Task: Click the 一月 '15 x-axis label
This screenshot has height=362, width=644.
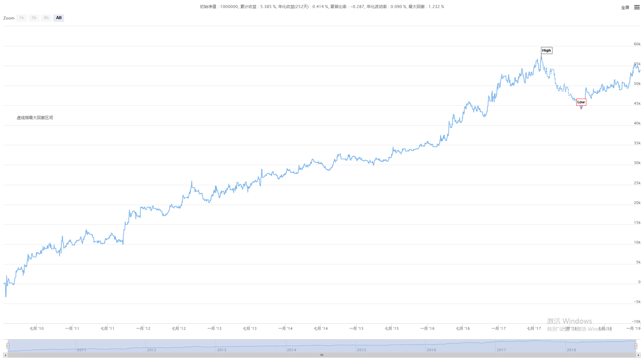Action: [356, 328]
